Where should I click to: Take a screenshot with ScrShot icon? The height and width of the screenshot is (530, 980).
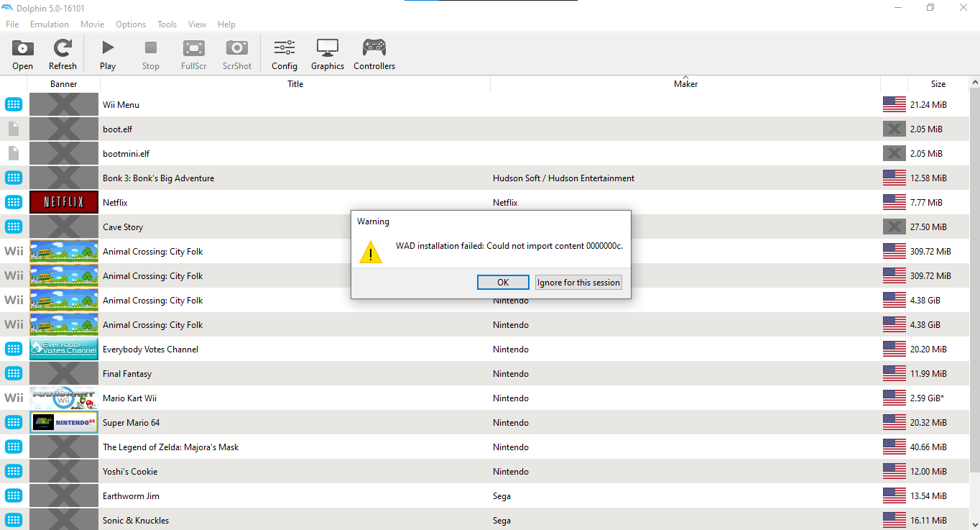click(x=237, y=55)
